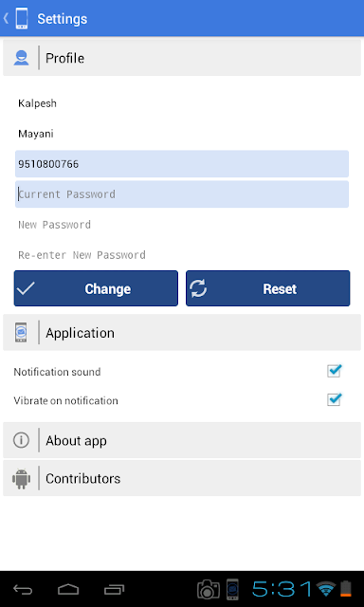Tap the Android home navigation button
Screen dimensions: 364x607
68,590
